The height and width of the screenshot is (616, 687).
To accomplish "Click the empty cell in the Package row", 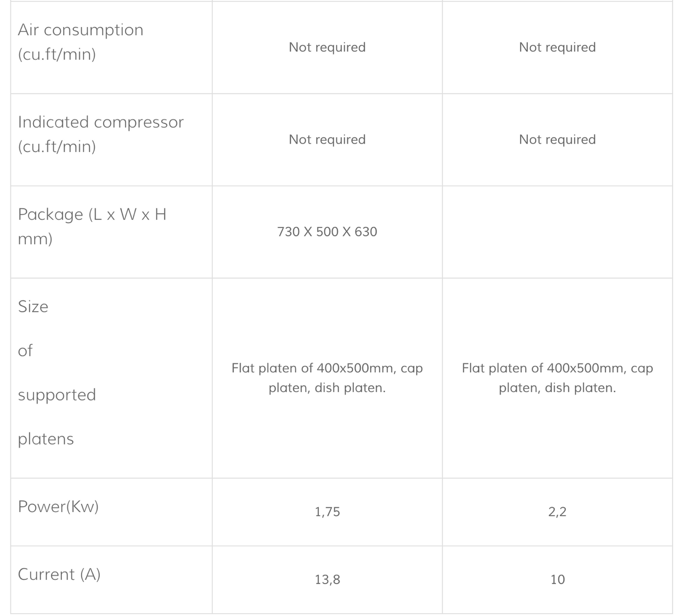I will (x=557, y=232).
